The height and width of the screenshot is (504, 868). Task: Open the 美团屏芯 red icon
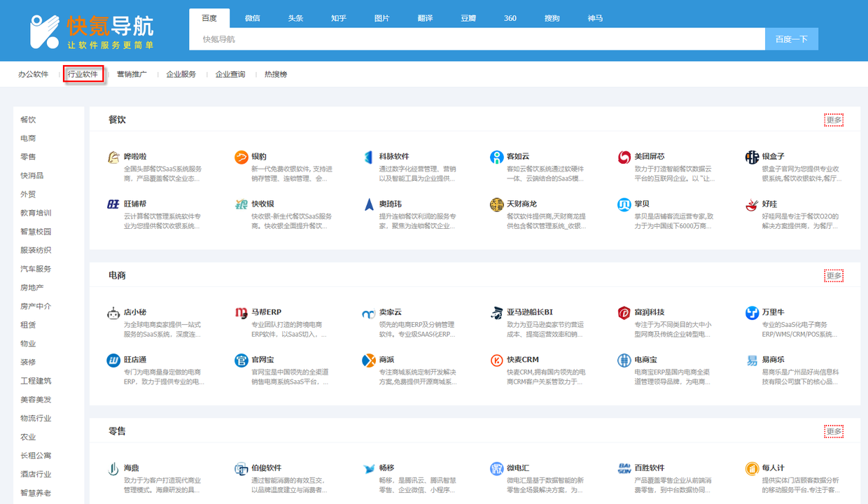(x=624, y=157)
